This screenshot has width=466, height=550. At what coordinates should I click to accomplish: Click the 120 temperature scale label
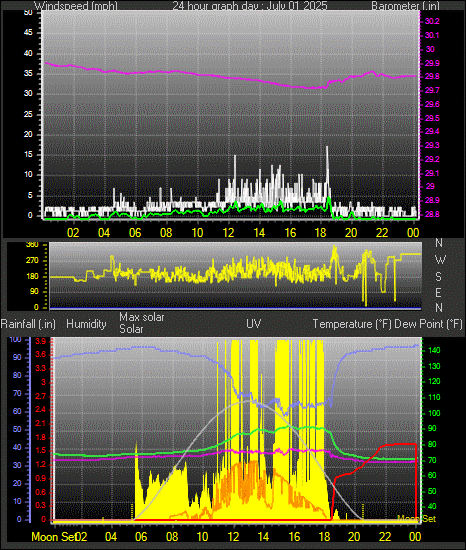click(x=434, y=382)
